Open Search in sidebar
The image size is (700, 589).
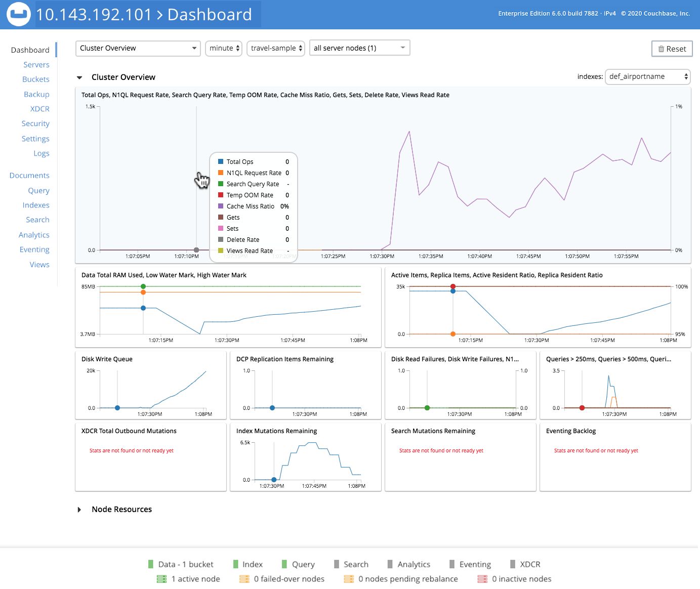(x=38, y=220)
